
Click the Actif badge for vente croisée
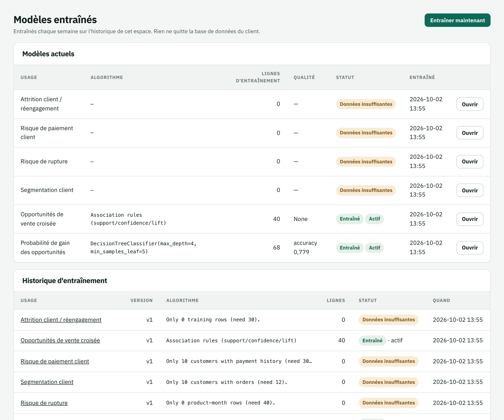(374, 219)
